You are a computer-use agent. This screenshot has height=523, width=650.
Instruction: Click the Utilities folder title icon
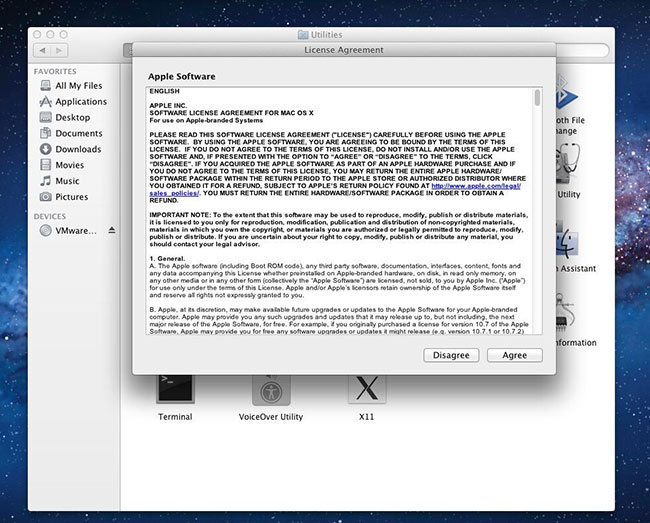303,35
